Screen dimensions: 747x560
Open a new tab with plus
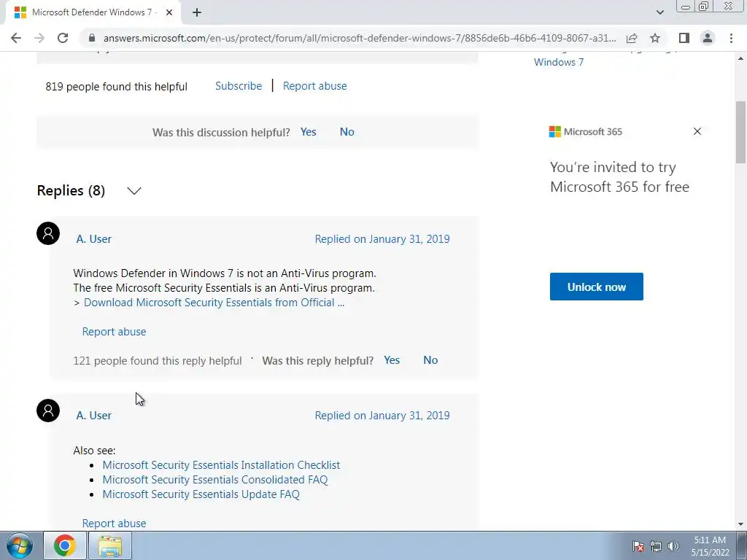(197, 12)
